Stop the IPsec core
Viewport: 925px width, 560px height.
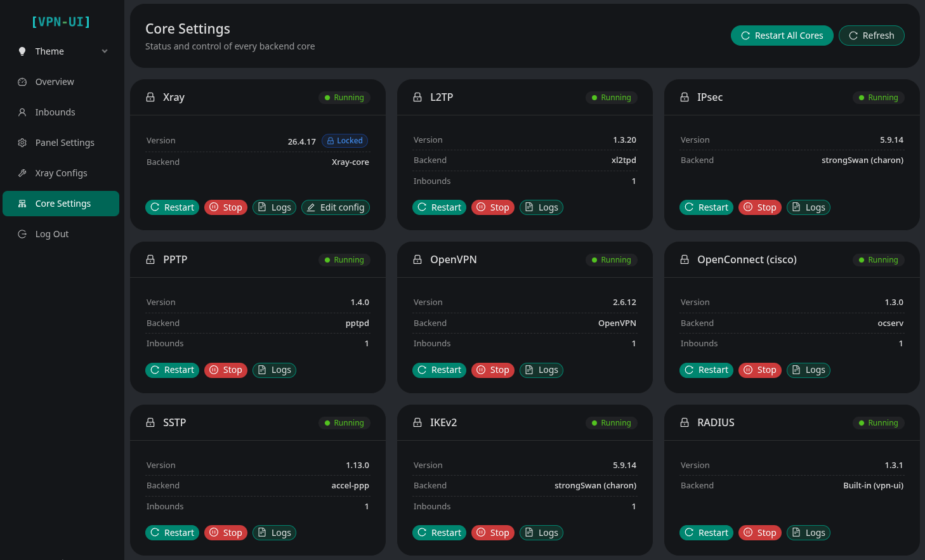click(x=760, y=207)
